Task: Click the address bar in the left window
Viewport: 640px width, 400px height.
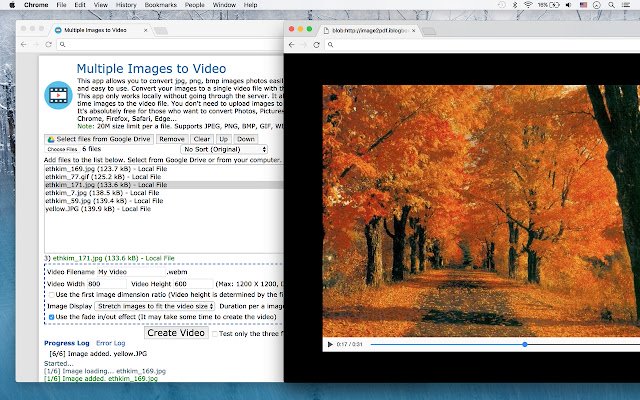Action: (x=171, y=44)
